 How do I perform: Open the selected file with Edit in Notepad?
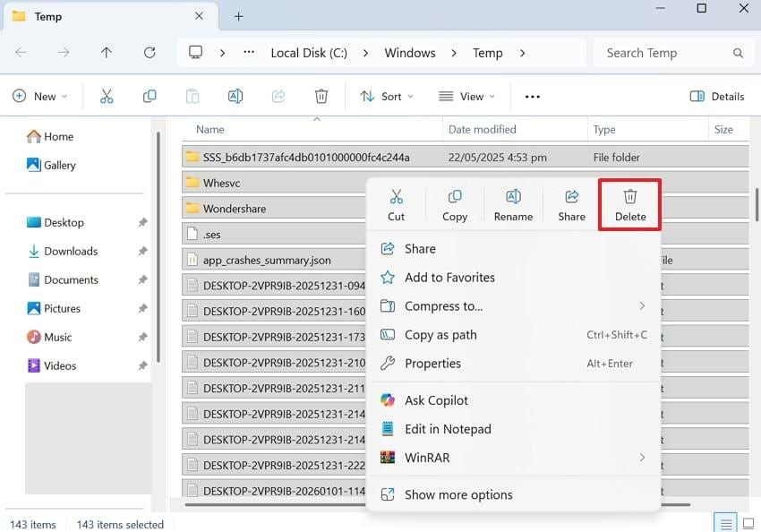point(448,429)
